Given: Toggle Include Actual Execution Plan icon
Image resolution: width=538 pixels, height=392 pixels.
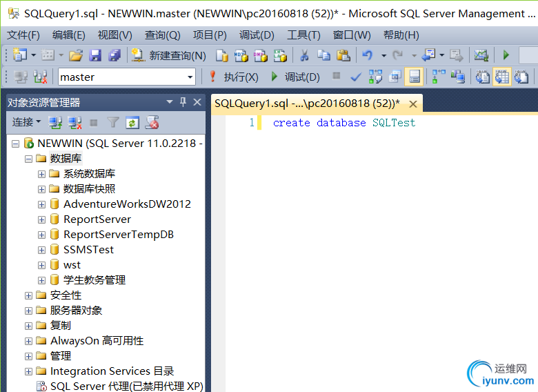Looking at the screenshot, I should click(439, 77).
